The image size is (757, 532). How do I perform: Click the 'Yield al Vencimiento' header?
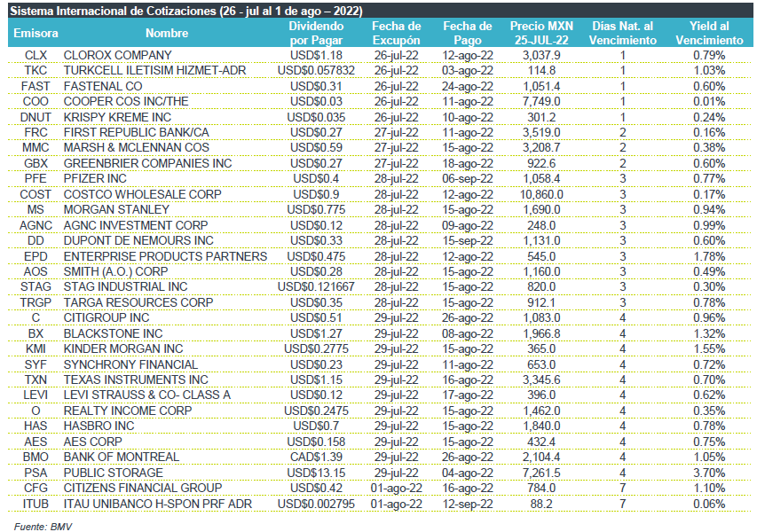[x=709, y=34]
